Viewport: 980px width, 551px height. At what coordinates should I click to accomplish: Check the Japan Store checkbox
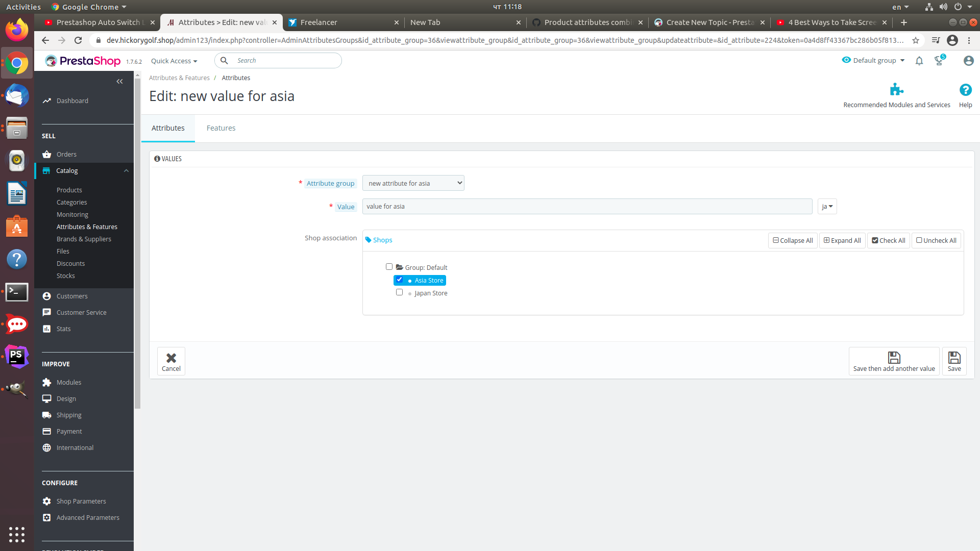pos(399,292)
